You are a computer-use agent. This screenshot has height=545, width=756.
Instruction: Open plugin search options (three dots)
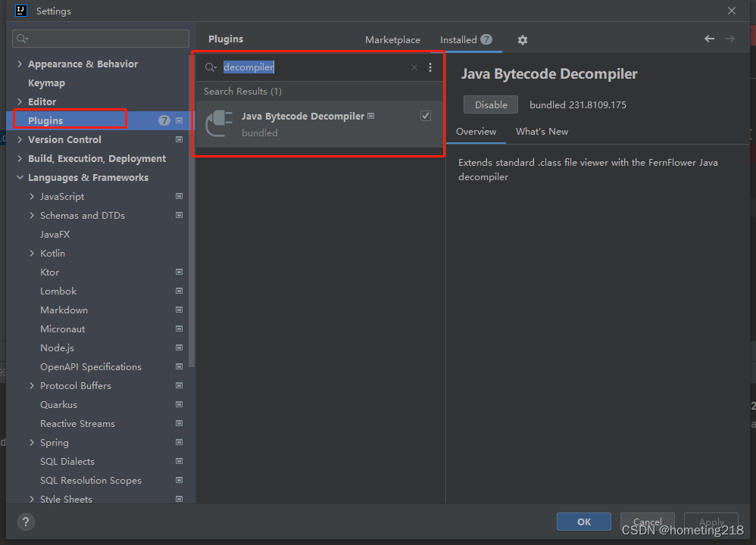[430, 67]
